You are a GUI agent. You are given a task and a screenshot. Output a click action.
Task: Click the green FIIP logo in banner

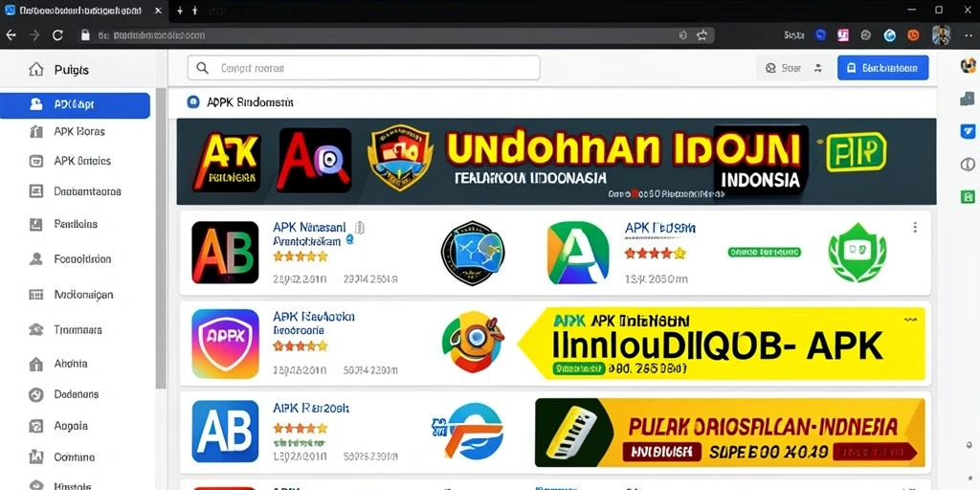pyautogui.click(x=857, y=152)
